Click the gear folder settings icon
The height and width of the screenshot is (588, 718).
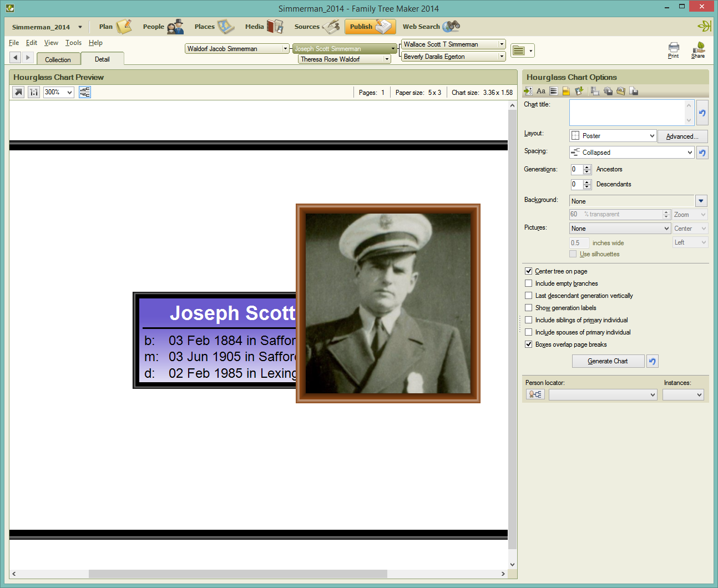[621, 91]
